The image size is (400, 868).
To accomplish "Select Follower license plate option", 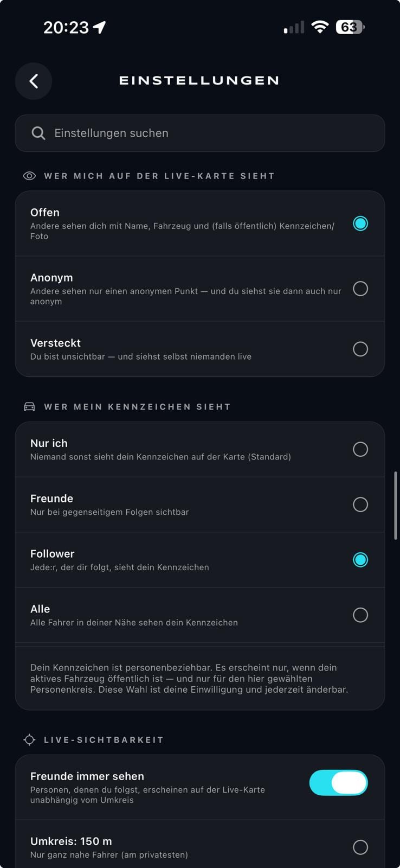I will point(360,560).
